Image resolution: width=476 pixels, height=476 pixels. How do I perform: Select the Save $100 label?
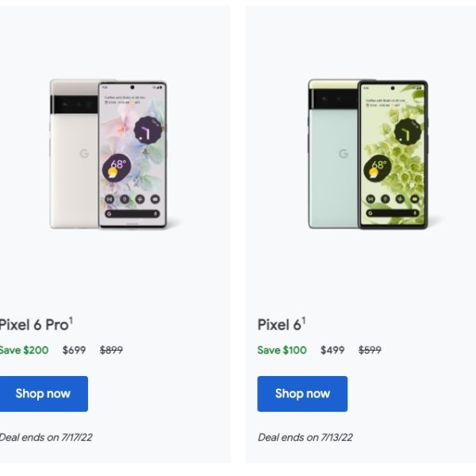tap(282, 350)
